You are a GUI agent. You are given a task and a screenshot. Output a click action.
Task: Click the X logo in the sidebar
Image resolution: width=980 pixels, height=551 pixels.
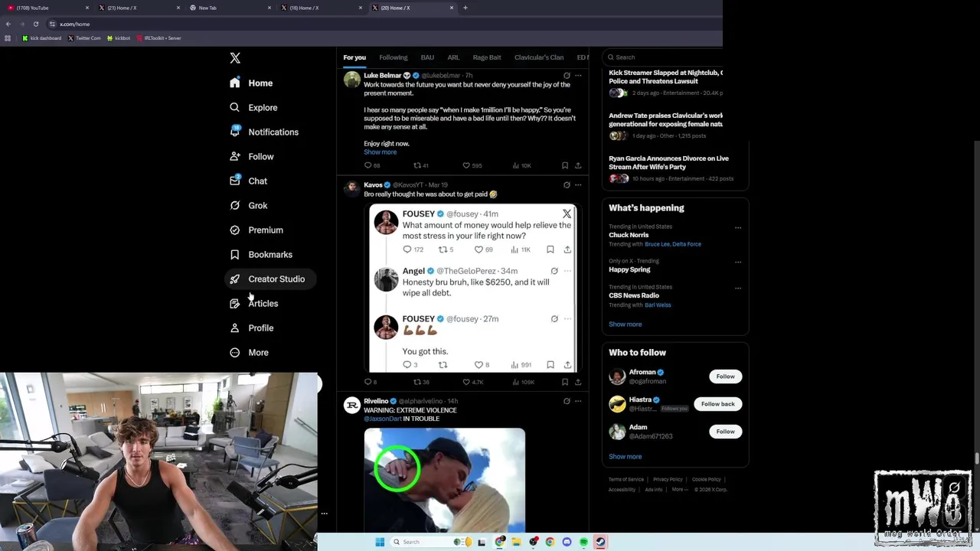235,58
